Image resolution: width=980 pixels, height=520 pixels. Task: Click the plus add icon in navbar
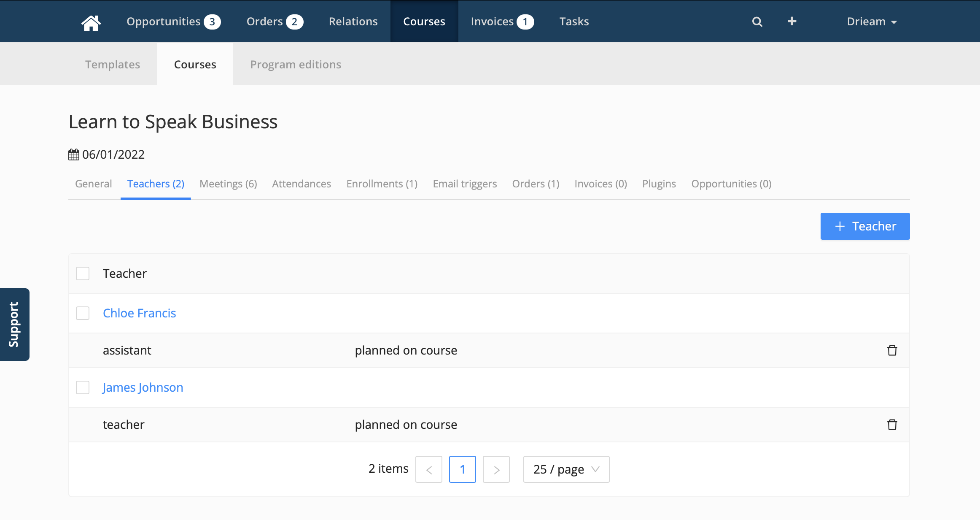(792, 21)
